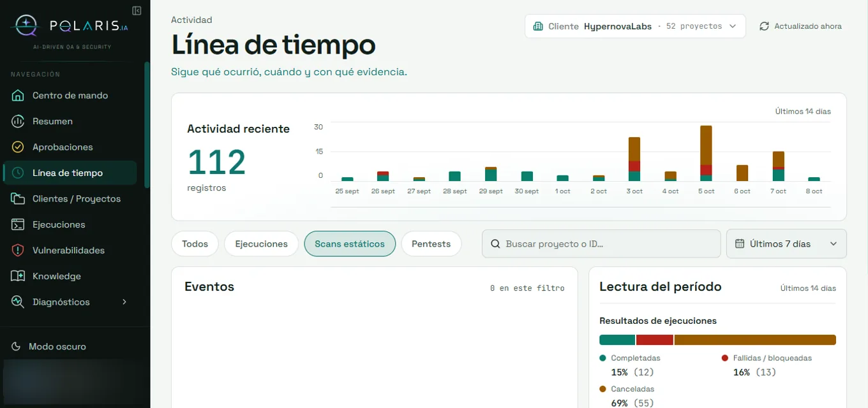Open Aprobaciones from the sidebar
This screenshot has height=408, width=868.
pyautogui.click(x=70, y=147)
